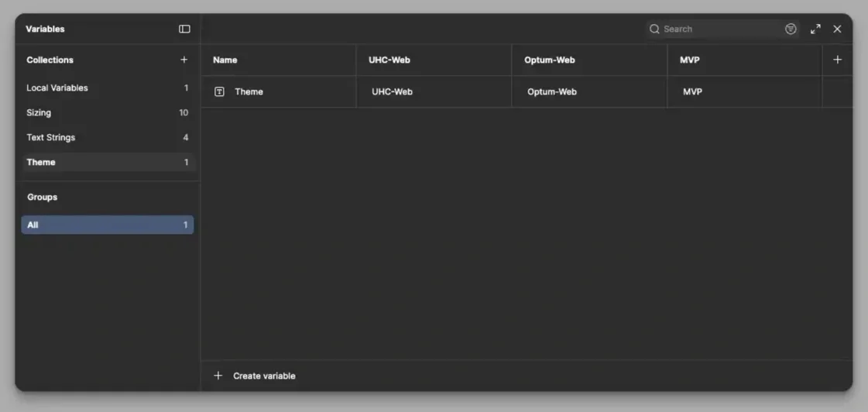This screenshot has height=412, width=868.
Task: Open the search filter options icon
Action: point(791,29)
